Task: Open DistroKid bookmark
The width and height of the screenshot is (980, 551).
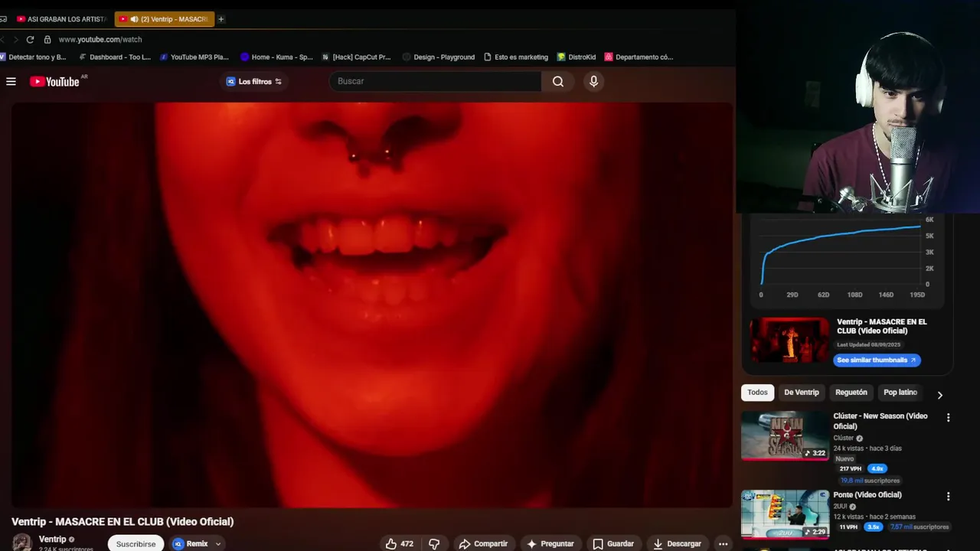Action: [x=577, y=57]
